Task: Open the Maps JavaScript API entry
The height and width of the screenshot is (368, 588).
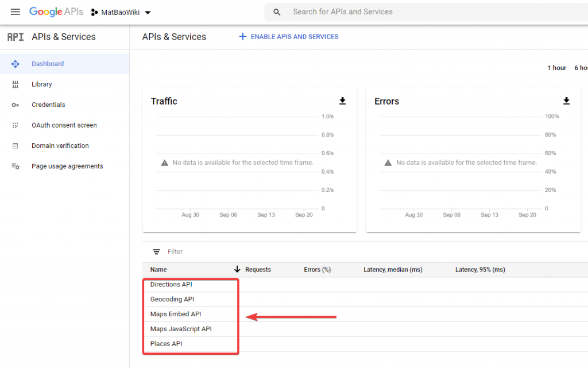Action: click(181, 329)
